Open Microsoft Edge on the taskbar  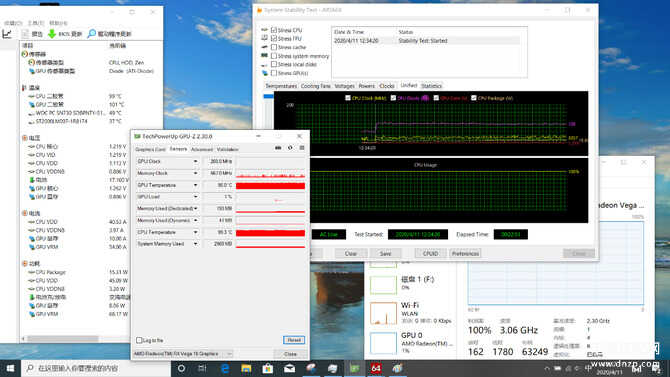[225, 368]
